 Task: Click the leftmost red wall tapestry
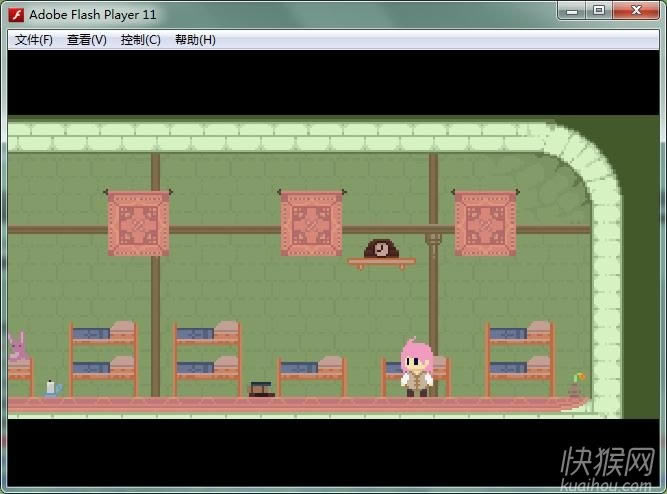click(x=138, y=223)
